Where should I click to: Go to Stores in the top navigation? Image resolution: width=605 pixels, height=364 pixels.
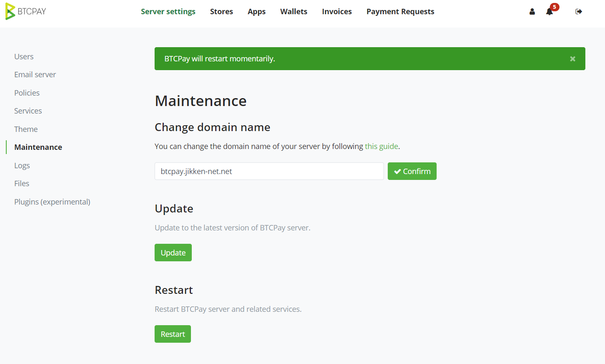point(221,12)
